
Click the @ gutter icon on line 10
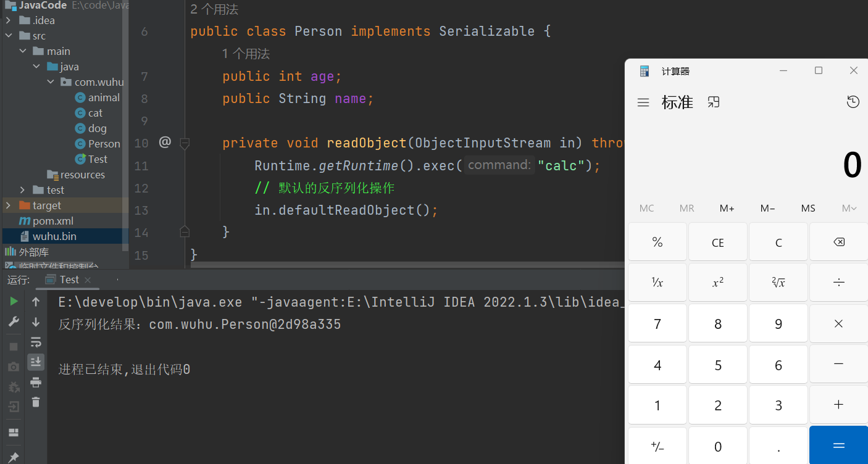tap(164, 143)
